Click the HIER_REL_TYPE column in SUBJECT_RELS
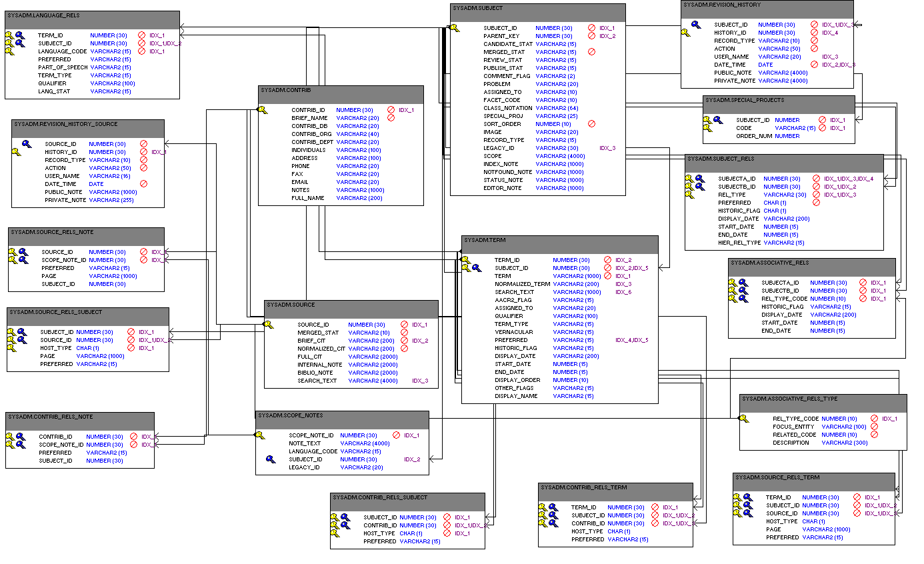This screenshot has height=564, width=924. click(740, 243)
